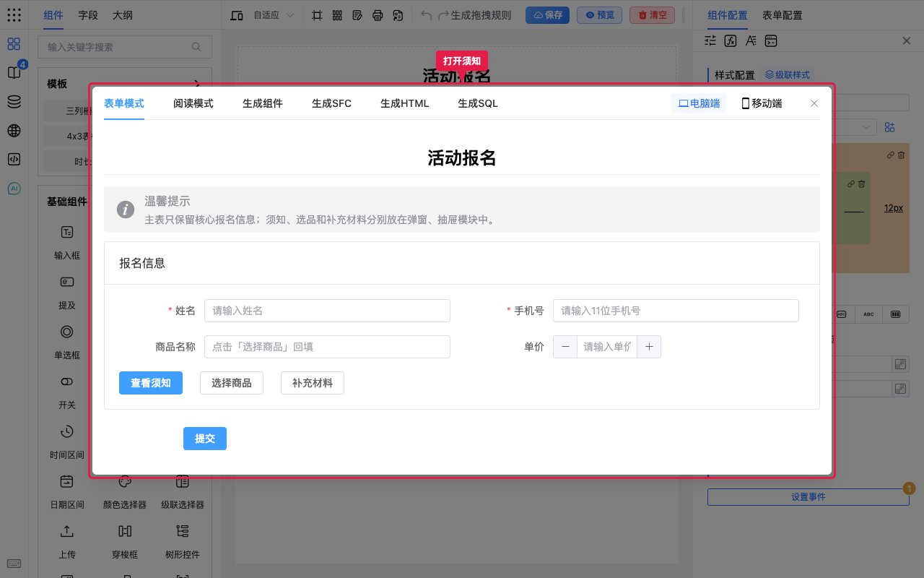Click the 商品名称 input field
This screenshot has height=578, width=924.
coord(327,347)
